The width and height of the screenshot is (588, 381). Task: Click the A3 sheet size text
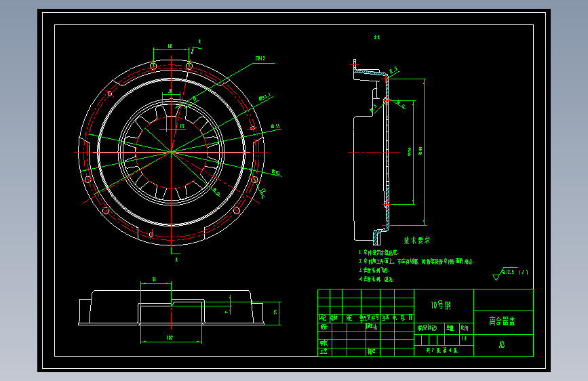502,344
